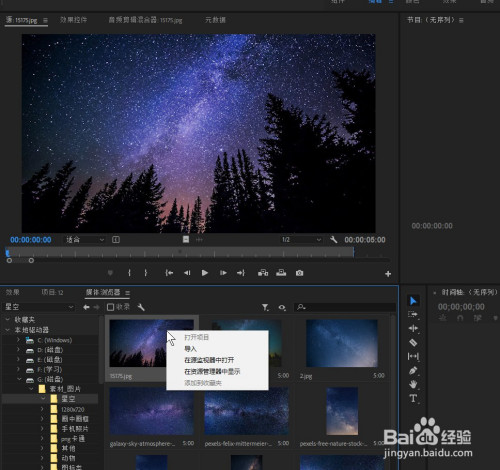Choose 导入 from the context menu
Image resolution: width=500 pixels, height=470 pixels.
point(217,349)
